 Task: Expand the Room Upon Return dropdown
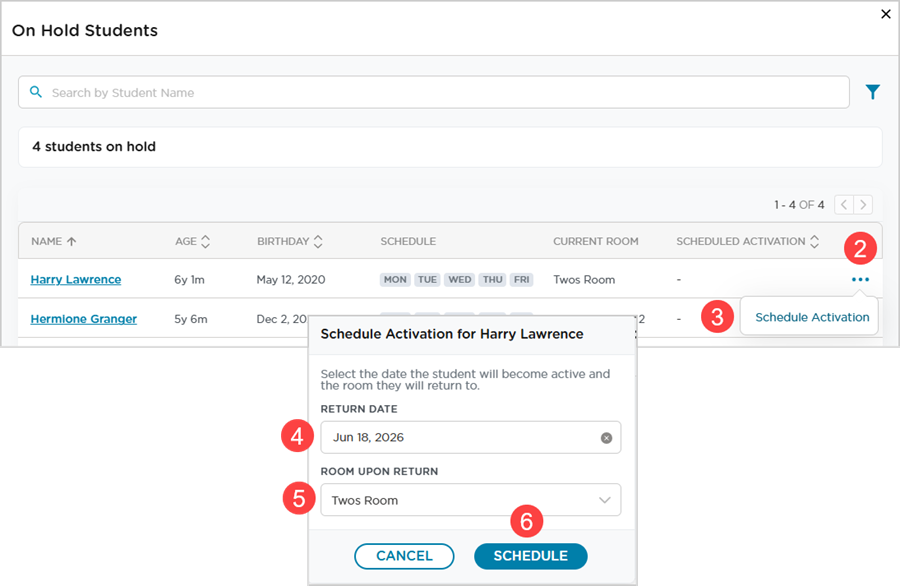pos(471,500)
